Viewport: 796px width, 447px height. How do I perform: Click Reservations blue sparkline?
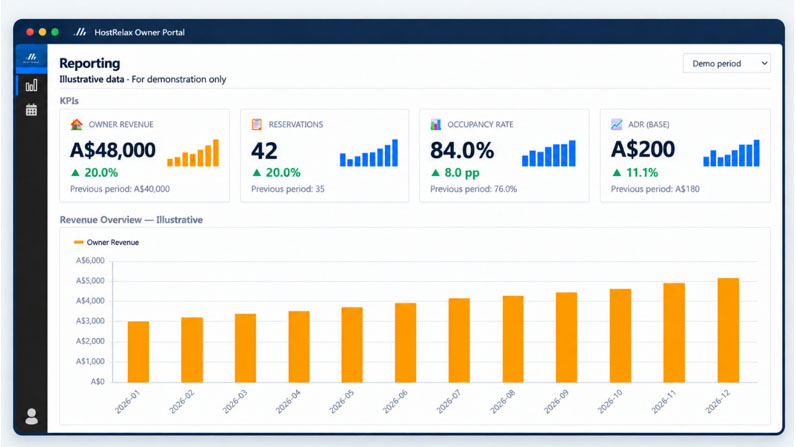pyautogui.click(x=369, y=153)
